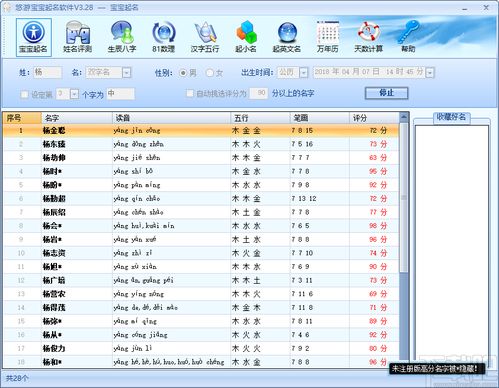Select row 13 name 杨营农
499x388 pixels.
tap(54, 294)
